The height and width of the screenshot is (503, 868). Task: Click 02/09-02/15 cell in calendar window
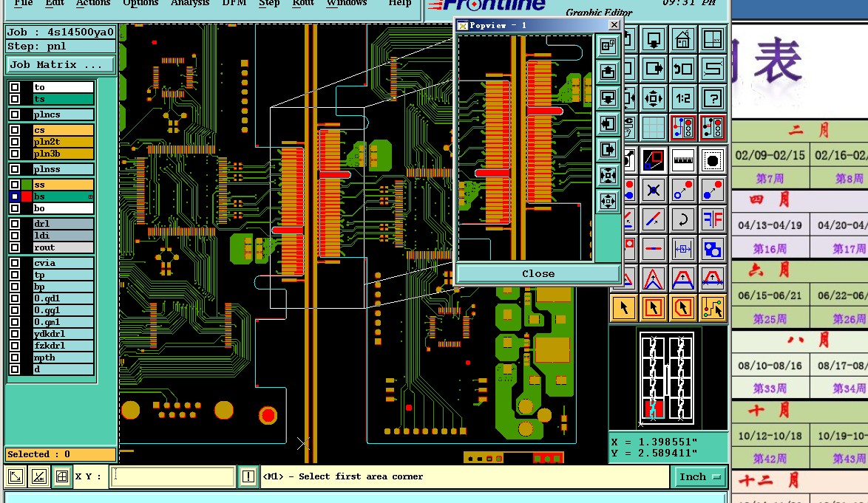pos(770,155)
